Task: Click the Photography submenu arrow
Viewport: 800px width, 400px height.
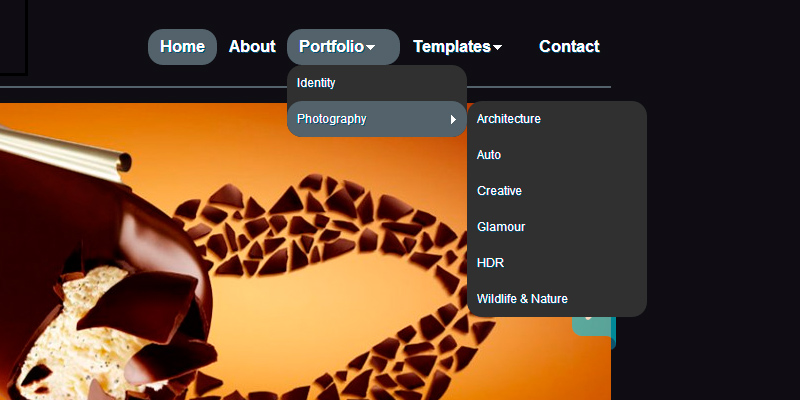Action: pyautogui.click(x=453, y=120)
